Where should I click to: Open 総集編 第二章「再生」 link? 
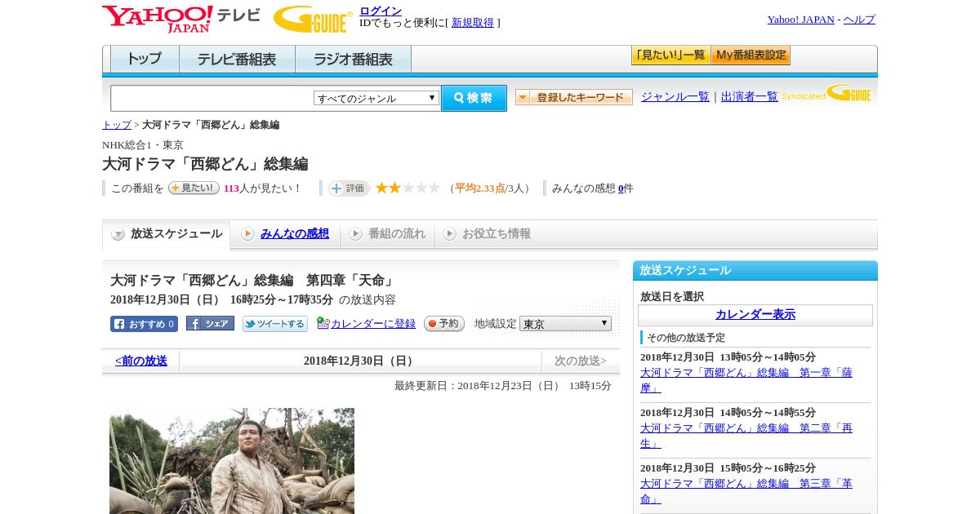click(746, 436)
